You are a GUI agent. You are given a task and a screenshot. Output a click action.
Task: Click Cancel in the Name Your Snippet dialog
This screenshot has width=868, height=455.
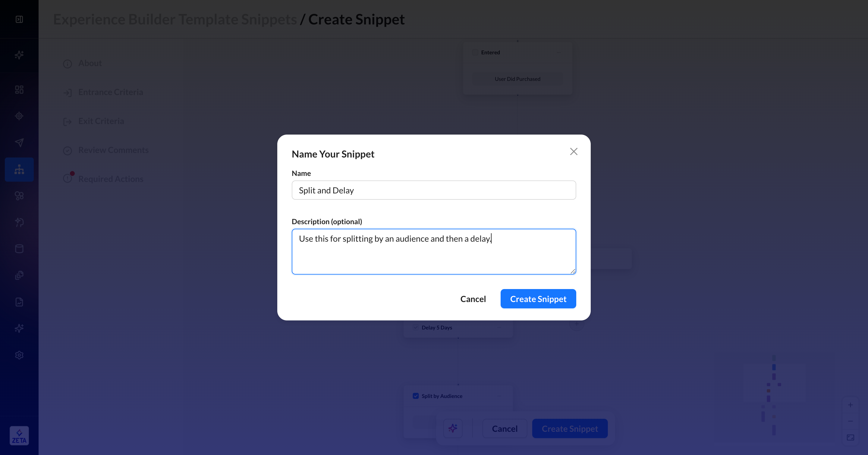pyautogui.click(x=473, y=299)
